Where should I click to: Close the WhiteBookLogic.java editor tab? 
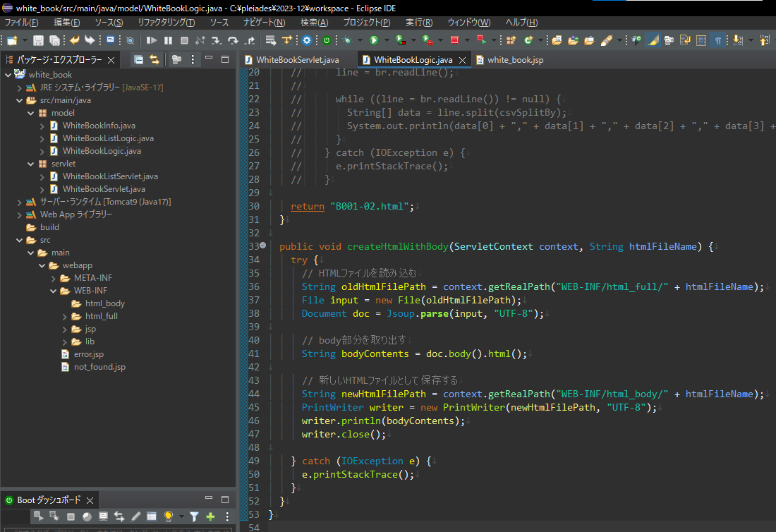[463, 60]
